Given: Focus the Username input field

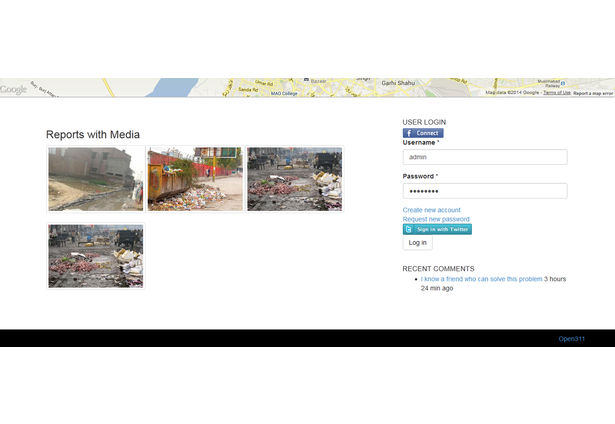Looking at the screenshot, I should [x=485, y=157].
